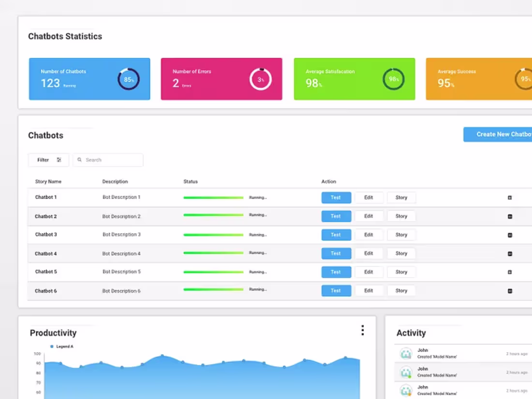Open the Filter dropdown
The image size is (532, 399).
click(x=48, y=160)
